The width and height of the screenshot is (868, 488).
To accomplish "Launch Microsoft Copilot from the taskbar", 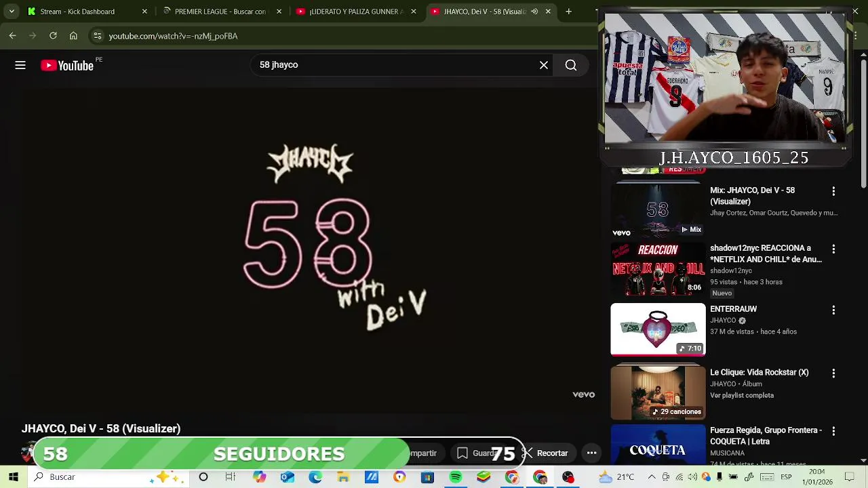I will click(259, 477).
